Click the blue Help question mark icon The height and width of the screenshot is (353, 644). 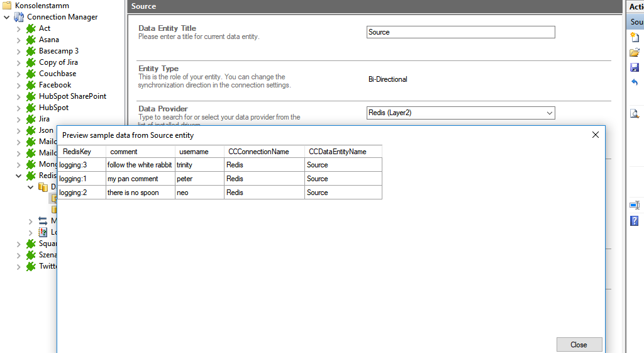pos(635,221)
